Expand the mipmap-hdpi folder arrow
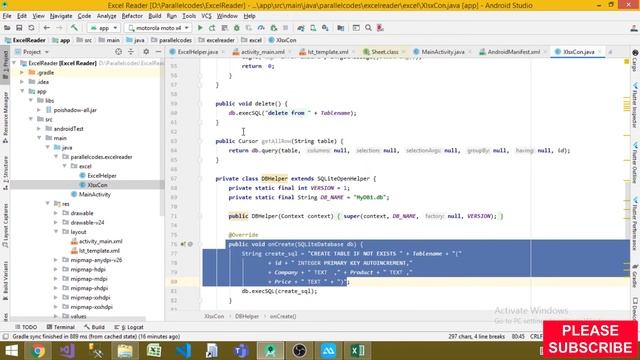Viewport: 640px width, 360px height. coord(56,269)
